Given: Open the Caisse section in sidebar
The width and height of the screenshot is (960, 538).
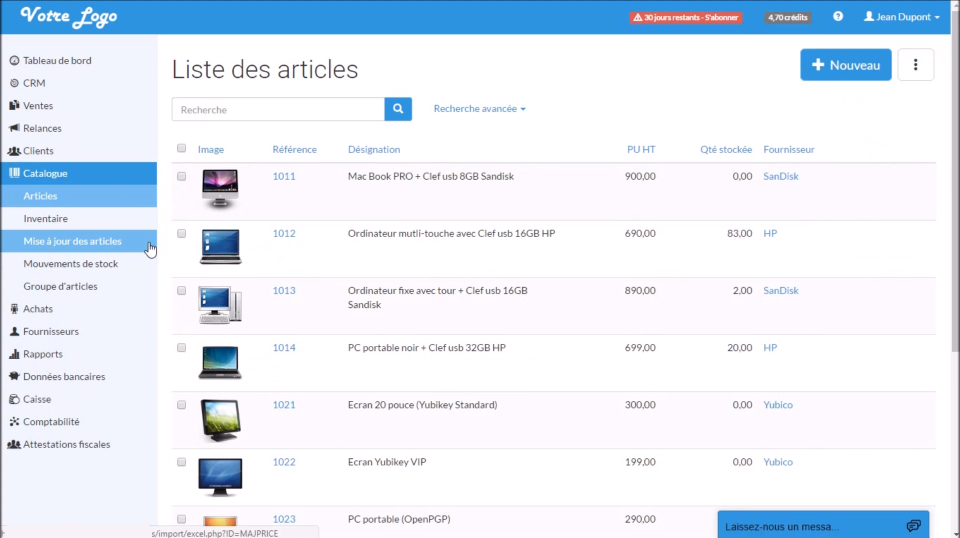Looking at the screenshot, I should pos(37,399).
